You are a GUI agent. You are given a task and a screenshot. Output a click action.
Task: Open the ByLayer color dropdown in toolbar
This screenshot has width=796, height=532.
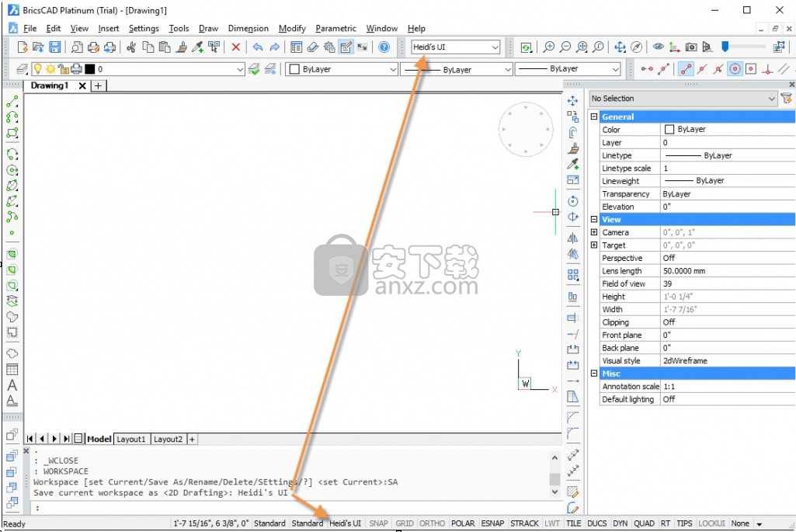click(x=342, y=69)
